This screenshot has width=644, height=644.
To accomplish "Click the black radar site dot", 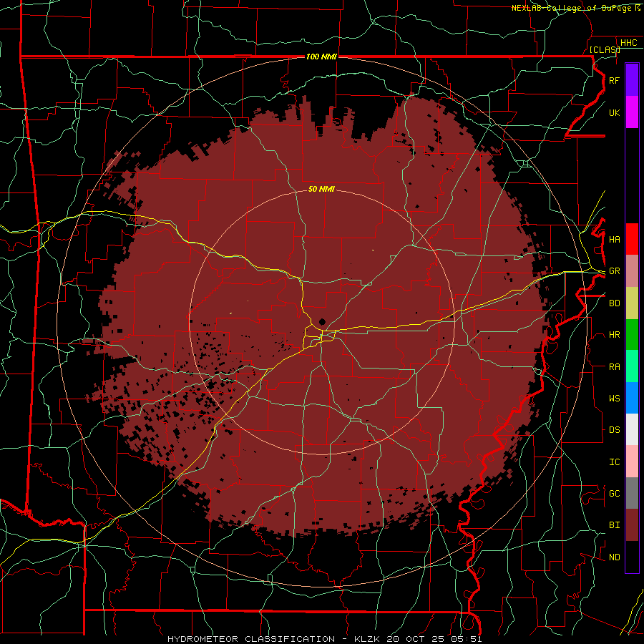I will pyautogui.click(x=322, y=321).
